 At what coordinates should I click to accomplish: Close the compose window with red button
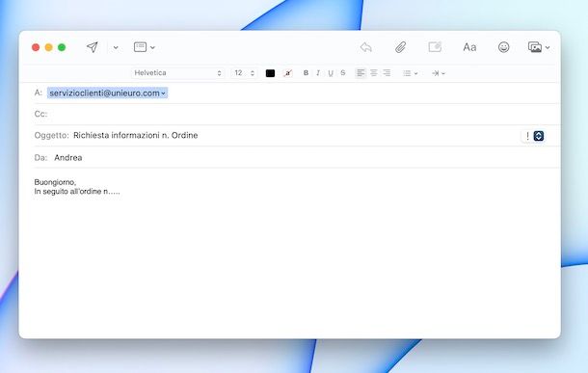pyautogui.click(x=36, y=47)
